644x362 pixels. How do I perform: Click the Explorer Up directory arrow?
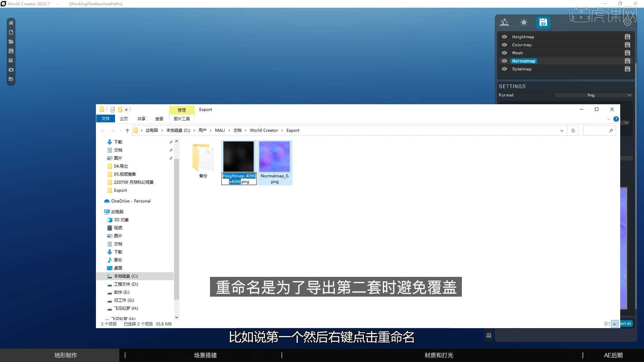(127, 131)
